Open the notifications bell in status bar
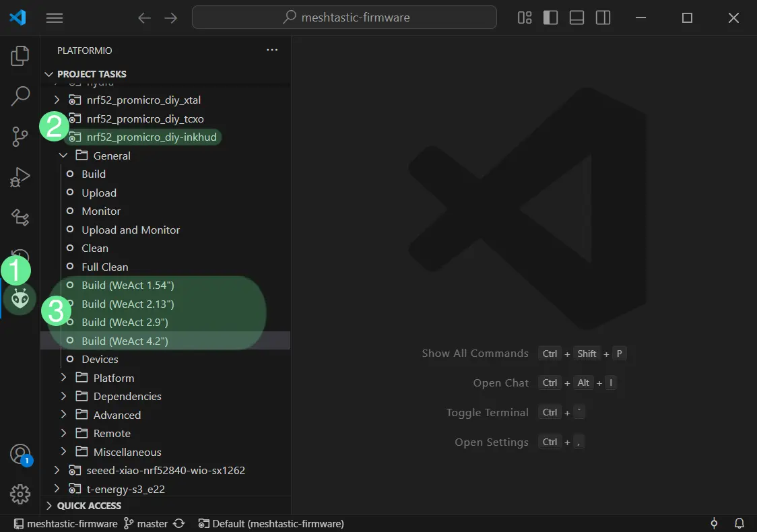757x532 pixels. (739, 523)
